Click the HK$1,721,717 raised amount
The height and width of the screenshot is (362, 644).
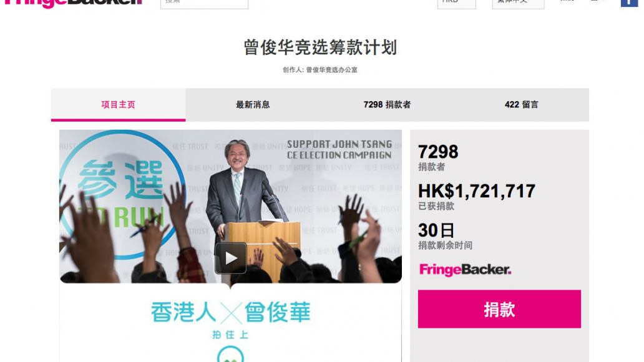[476, 191]
